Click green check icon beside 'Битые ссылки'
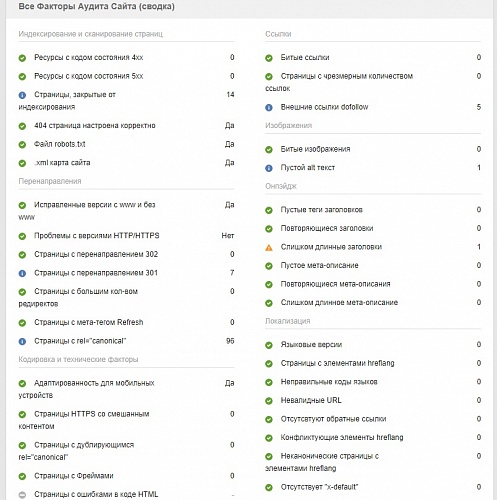 (269, 58)
